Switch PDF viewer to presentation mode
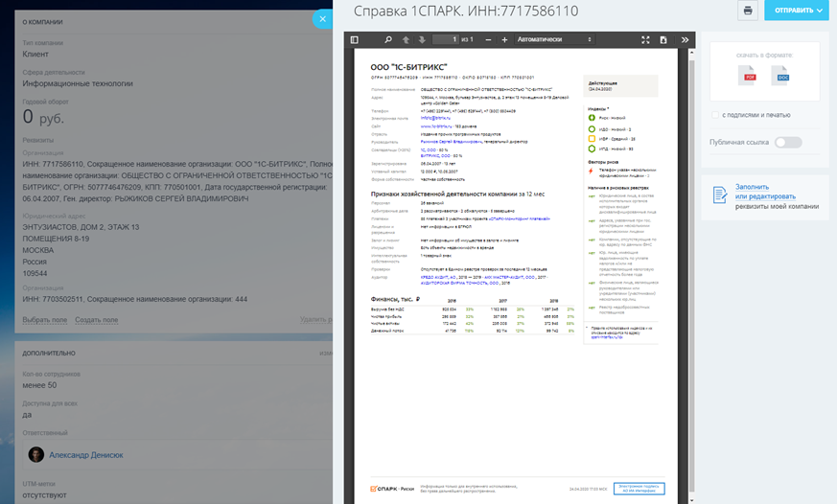This screenshot has width=837, height=504. coord(645,40)
